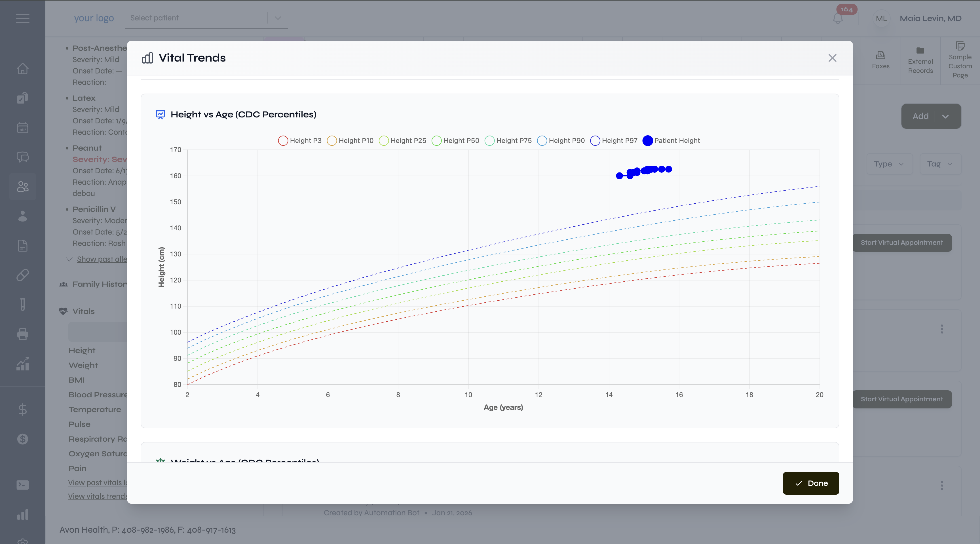This screenshot has width=980, height=544.
Task: Open Maia Levin, MD user menu
Action: [930, 18]
